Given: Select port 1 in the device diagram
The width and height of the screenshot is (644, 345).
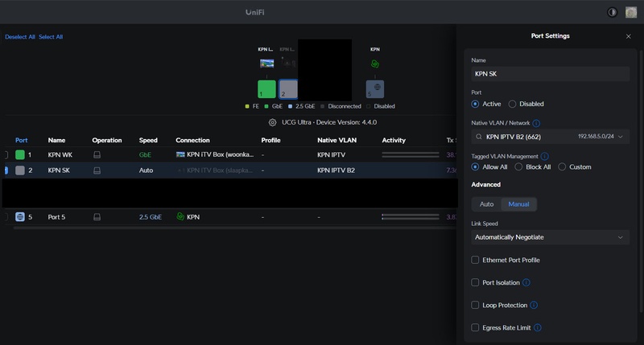Looking at the screenshot, I should pos(266,89).
